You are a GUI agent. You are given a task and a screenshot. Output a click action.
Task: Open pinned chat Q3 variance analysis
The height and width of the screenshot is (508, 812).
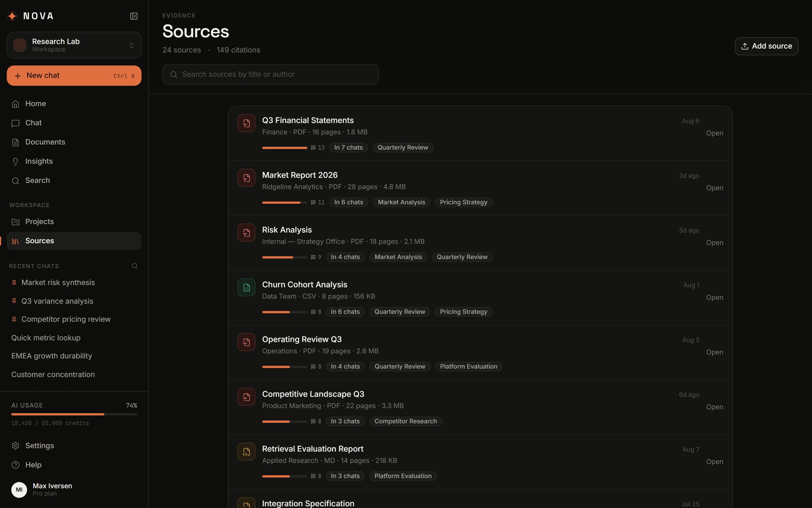74,301
